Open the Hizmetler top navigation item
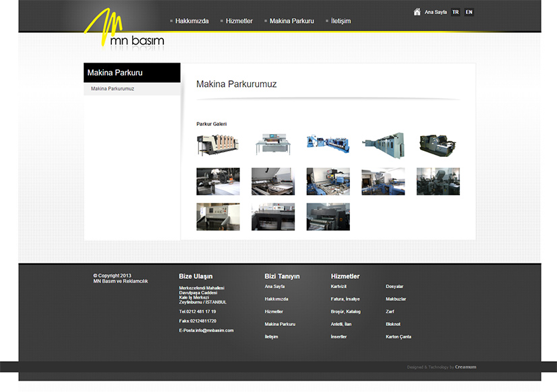Viewport: 557px width, 392px height. pyautogui.click(x=239, y=21)
